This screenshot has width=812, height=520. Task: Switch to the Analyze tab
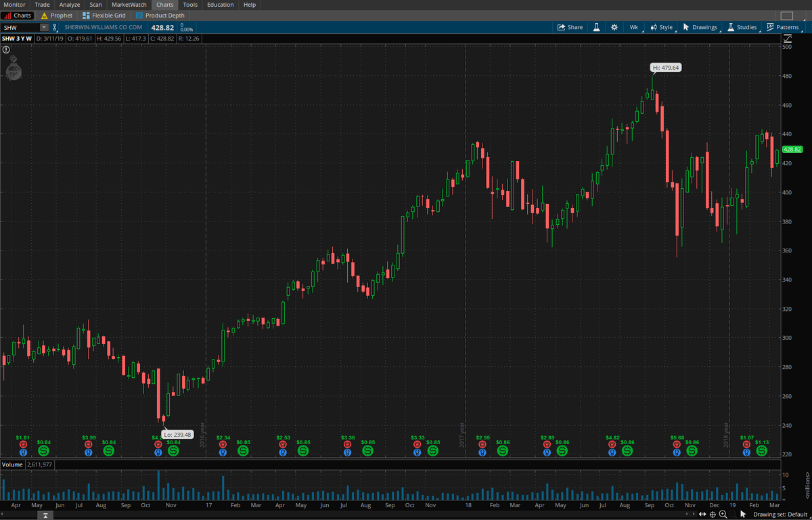pos(69,5)
